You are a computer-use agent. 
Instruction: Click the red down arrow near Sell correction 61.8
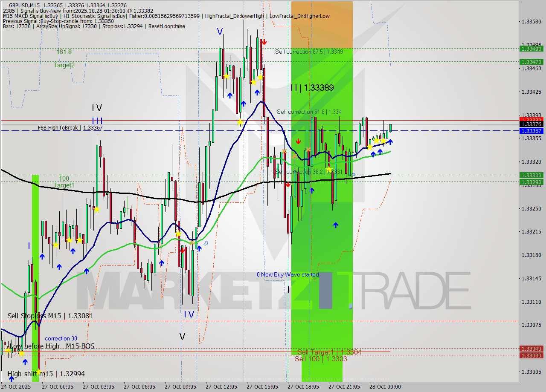[x=298, y=141]
